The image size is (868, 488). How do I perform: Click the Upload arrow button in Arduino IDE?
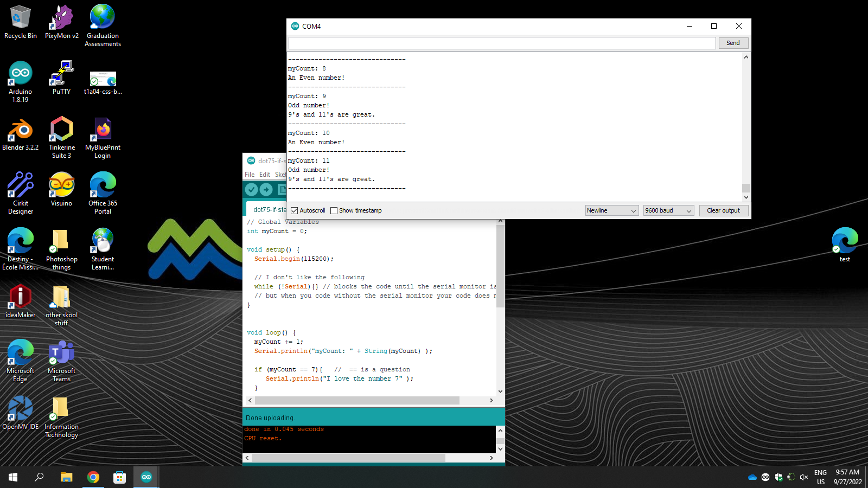tap(266, 189)
